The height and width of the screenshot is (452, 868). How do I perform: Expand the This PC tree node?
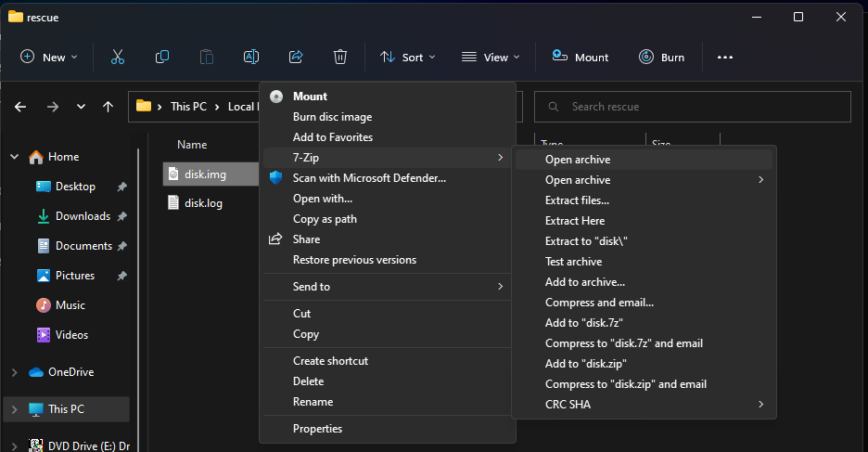coord(15,409)
